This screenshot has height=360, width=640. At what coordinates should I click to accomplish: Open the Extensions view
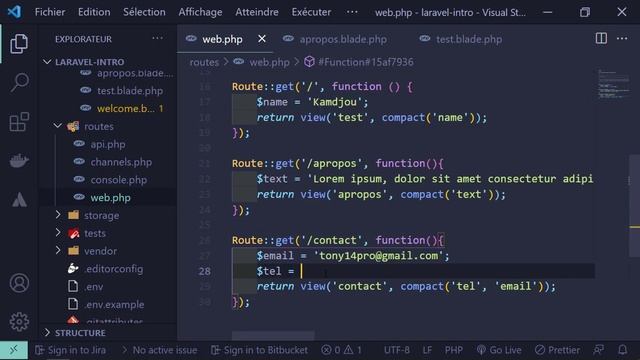[x=19, y=122]
